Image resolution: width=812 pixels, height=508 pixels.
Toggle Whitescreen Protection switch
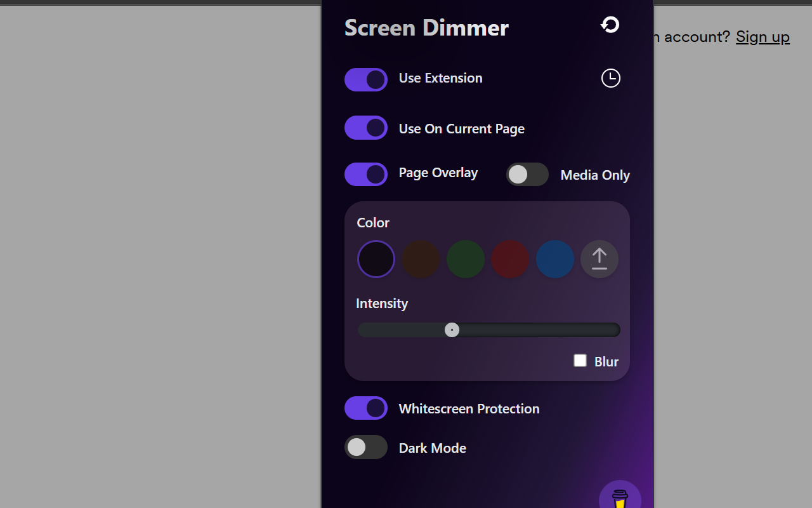pyautogui.click(x=366, y=408)
